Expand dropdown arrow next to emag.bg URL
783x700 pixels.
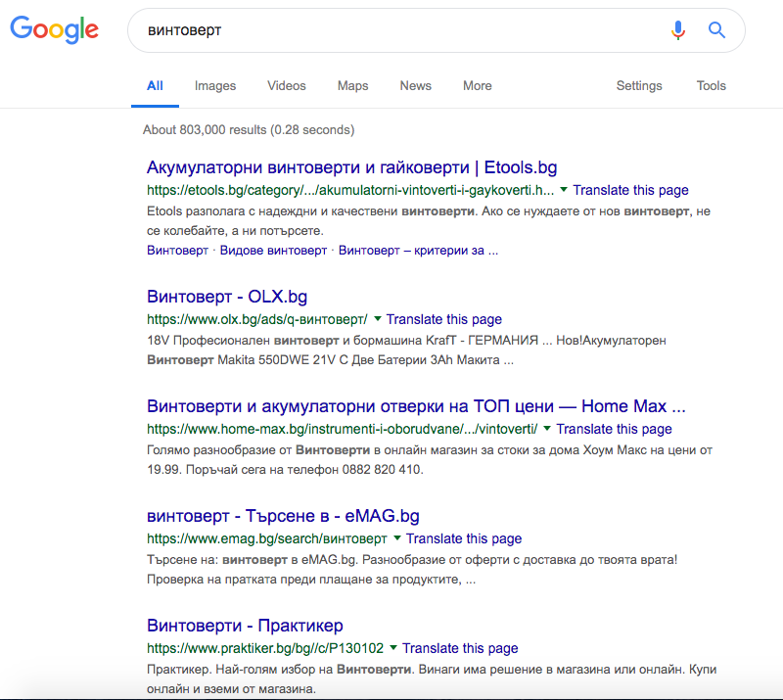pos(397,538)
